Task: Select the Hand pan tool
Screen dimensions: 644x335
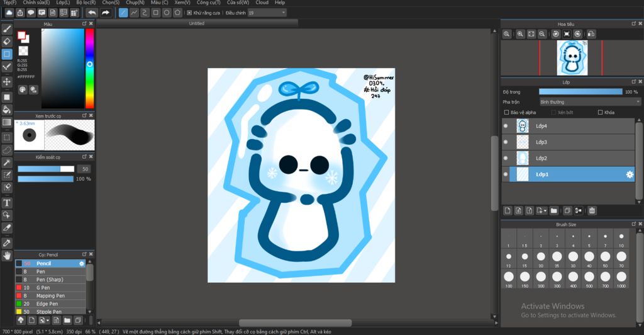Action: click(x=6, y=256)
